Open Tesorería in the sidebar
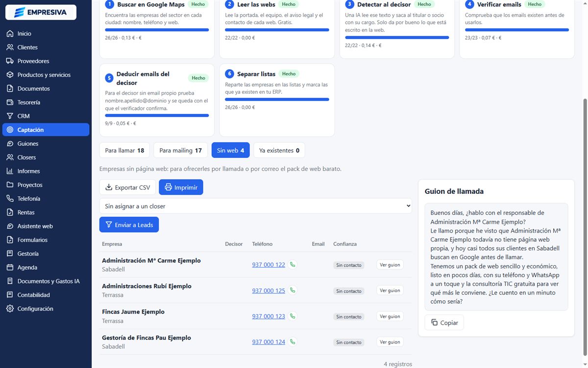The width and height of the screenshot is (588, 368). pyautogui.click(x=46, y=102)
